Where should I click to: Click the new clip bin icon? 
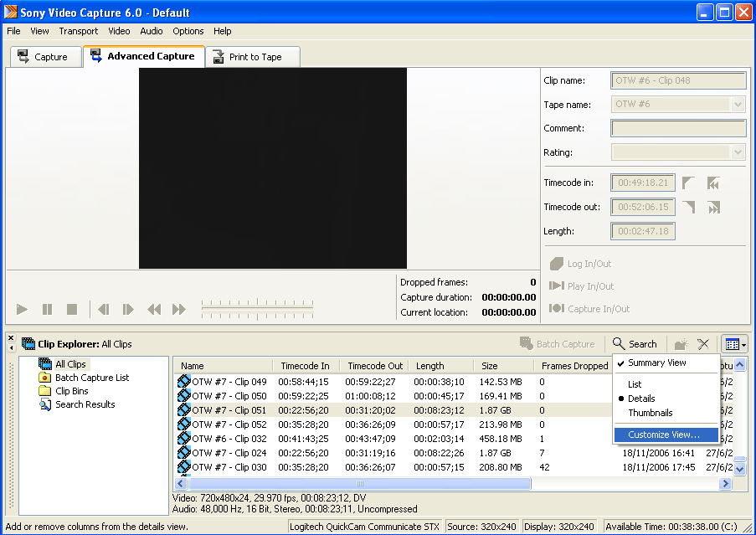click(x=681, y=344)
